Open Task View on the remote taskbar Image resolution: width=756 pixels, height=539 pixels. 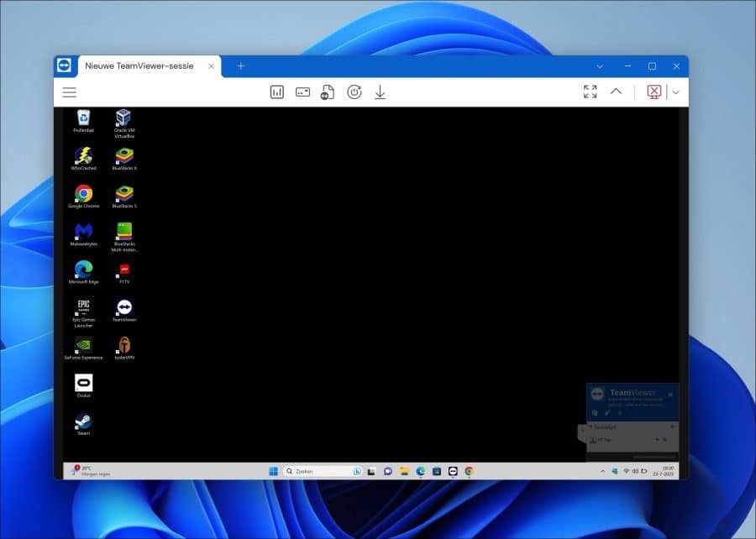[x=371, y=471]
